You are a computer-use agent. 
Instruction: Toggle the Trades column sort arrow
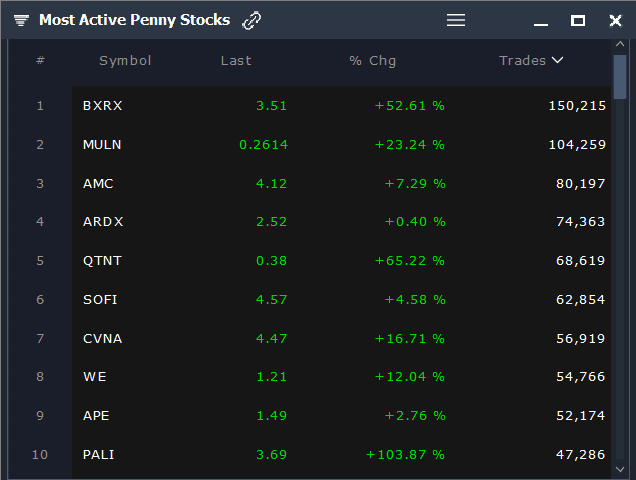557,60
